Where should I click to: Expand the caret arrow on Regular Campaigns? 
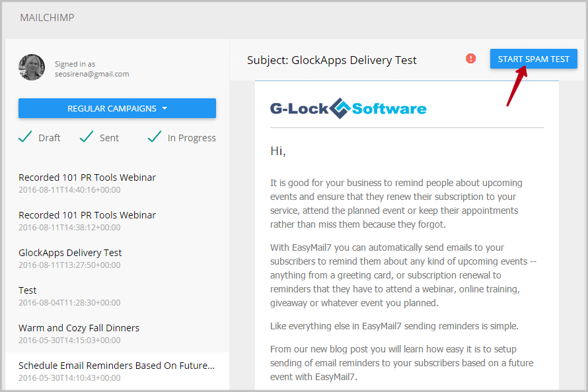click(x=165, y=108)
